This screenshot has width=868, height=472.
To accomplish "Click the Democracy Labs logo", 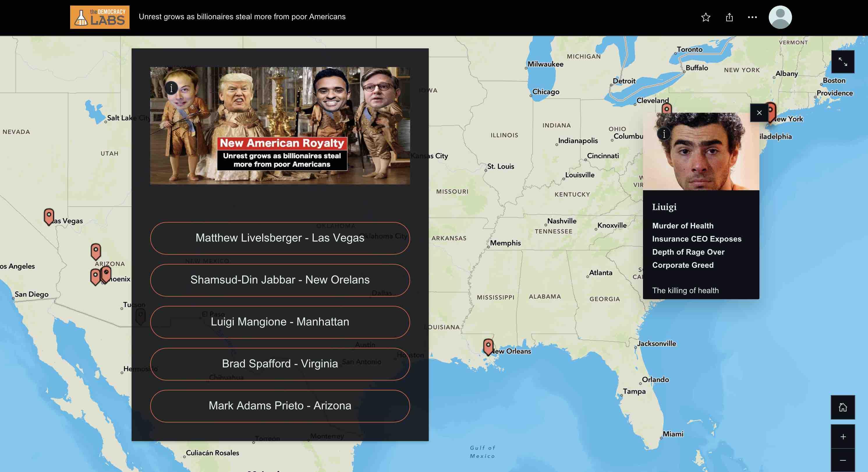I will coord(100,17).
